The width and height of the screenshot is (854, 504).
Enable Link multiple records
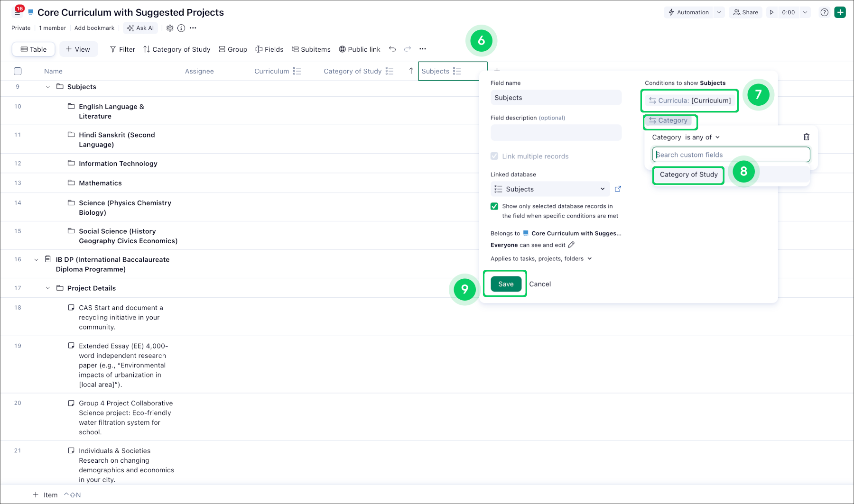tap(494, 156)
